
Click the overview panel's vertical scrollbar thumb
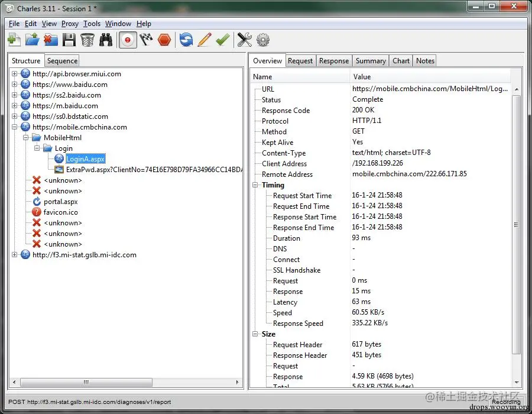[516, 225]
